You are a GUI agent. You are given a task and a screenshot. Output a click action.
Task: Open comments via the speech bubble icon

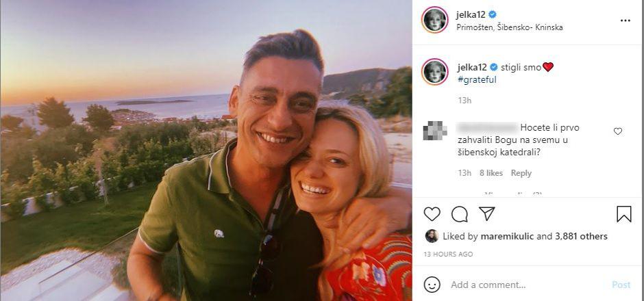tap(460, 214)
